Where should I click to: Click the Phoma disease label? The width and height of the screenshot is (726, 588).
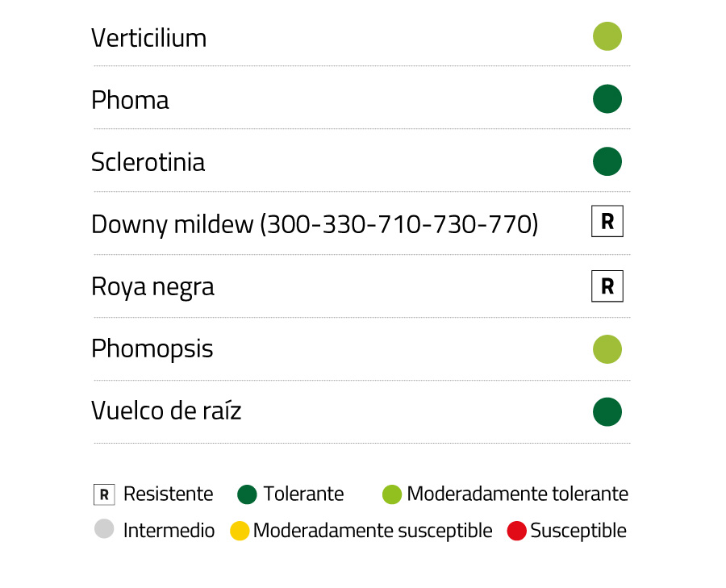tap(130, 100)
